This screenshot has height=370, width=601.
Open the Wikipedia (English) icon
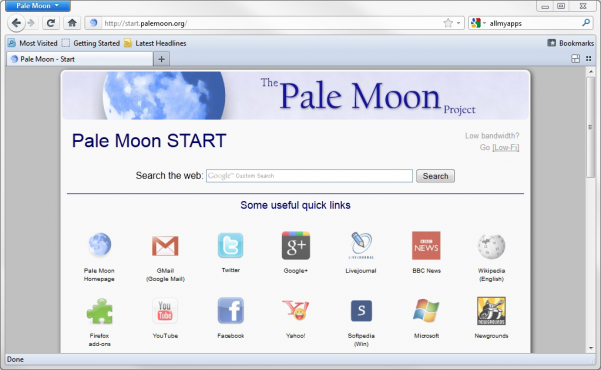tap(491, 246)
